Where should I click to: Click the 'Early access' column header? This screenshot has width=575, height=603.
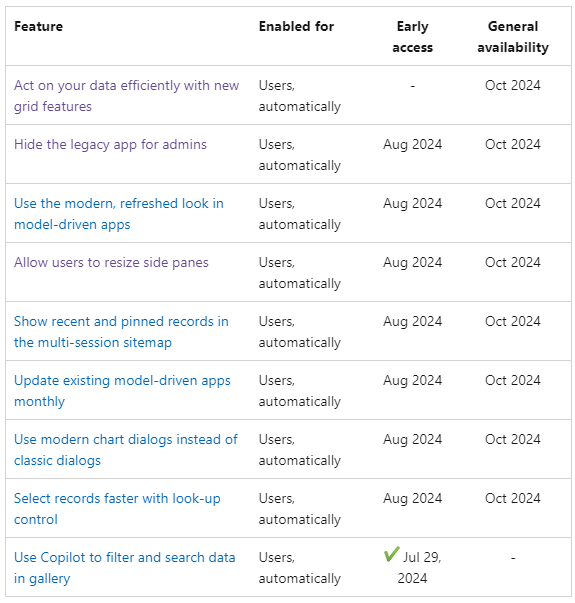tap(412, 37)
